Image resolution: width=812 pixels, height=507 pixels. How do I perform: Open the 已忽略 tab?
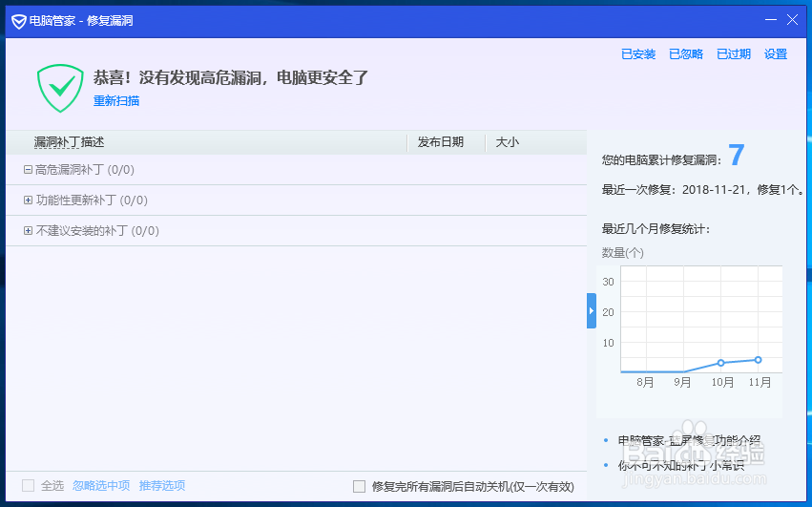coord(686,53)
